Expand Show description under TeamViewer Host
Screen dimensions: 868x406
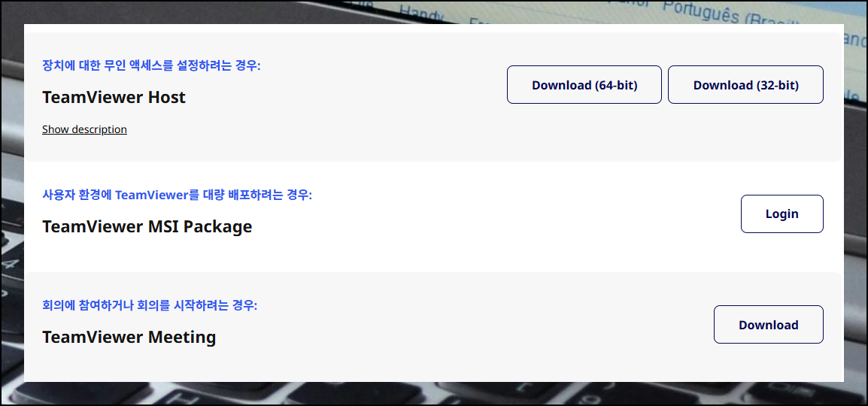coord(84,129)
